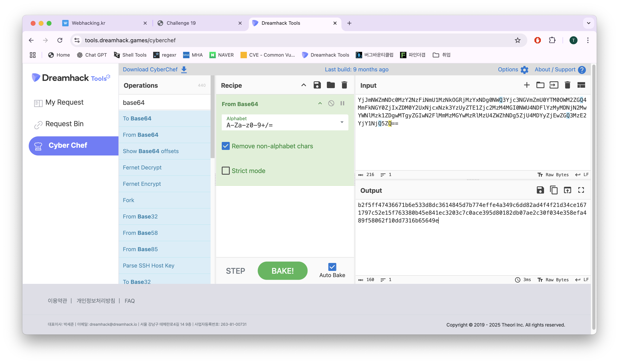
Task: Enable Strict mode checkbox
Action: 226,171
